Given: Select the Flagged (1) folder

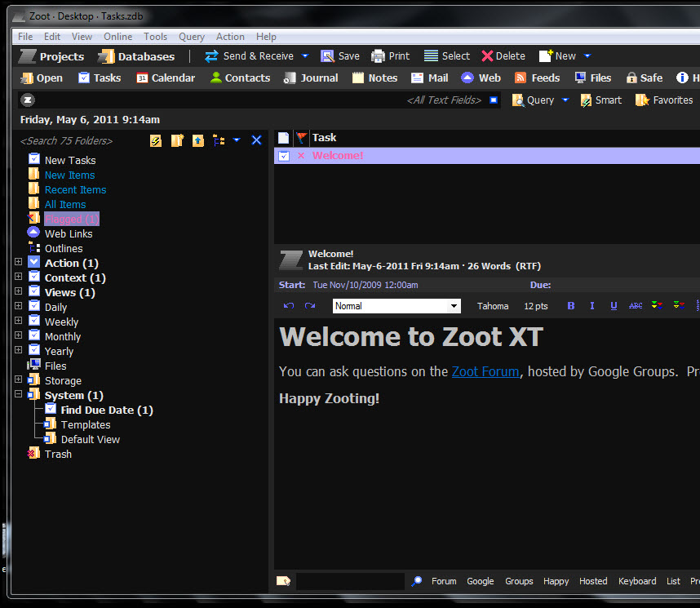Looking at the screenshot, I should 72,219.
